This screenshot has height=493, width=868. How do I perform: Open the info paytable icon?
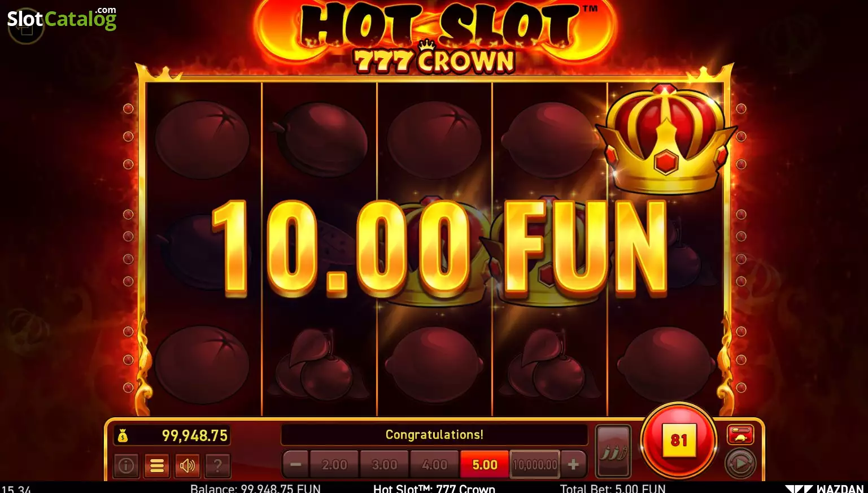(x=126, y=465)
